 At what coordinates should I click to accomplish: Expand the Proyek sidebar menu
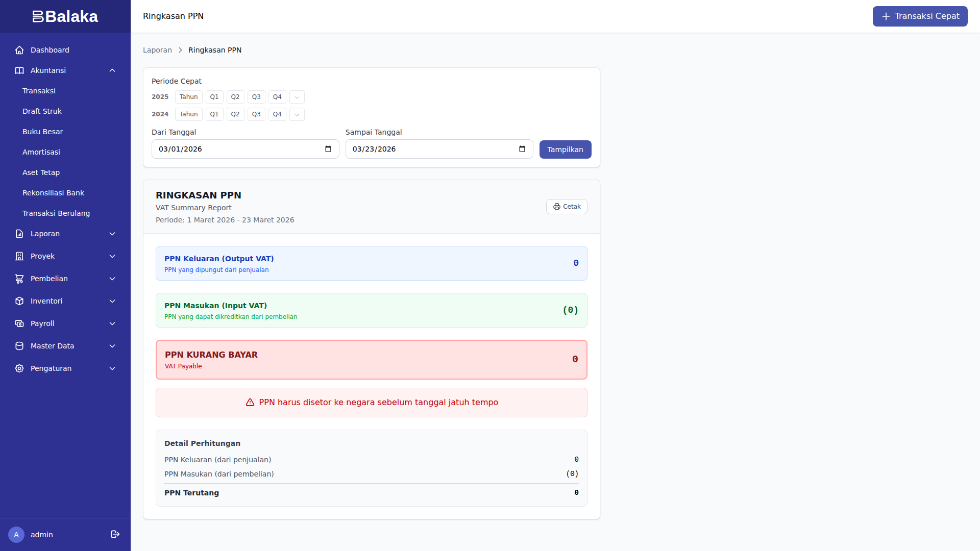point(112,256)
